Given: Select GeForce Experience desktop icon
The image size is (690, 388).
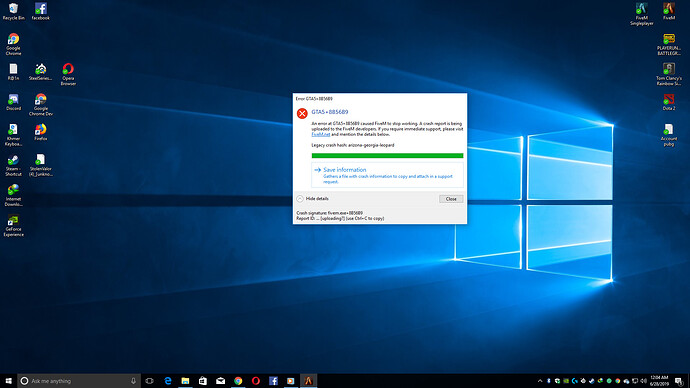Looking at the screenshot, I should click(13, 226).
